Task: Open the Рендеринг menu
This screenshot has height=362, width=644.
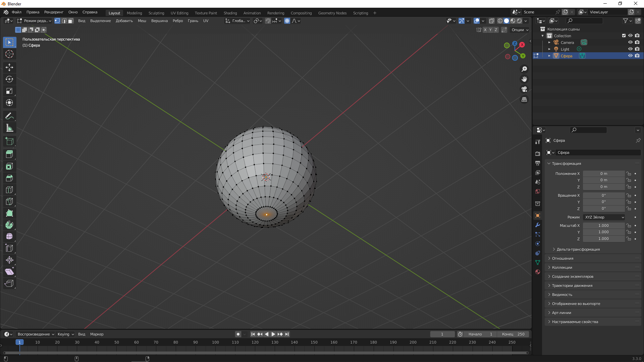Action: tap(54, 12)
